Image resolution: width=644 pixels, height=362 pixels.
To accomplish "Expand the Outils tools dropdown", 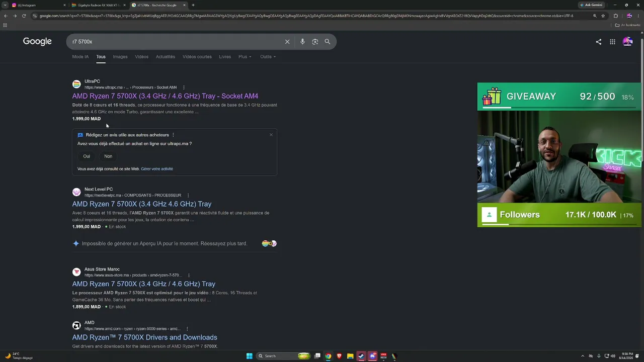I will coord(268,57).
